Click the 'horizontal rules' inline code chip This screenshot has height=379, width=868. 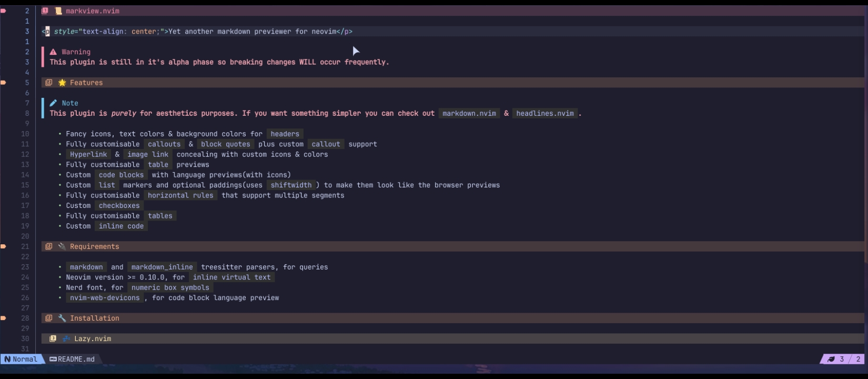180,195
